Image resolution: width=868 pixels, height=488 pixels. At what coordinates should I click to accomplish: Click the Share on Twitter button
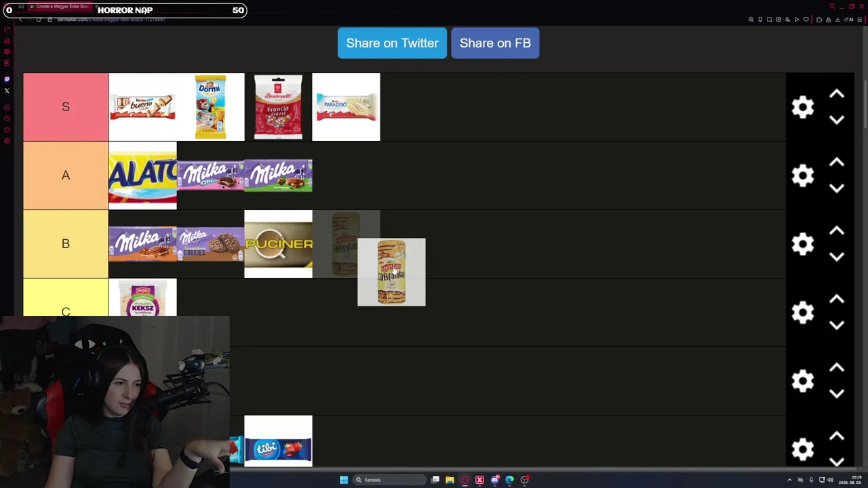tap(392, 43)
